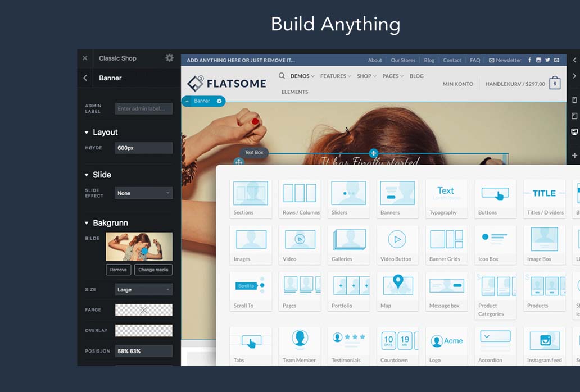Select the Video Button element
Screen dimensions: 580x392
point(397,245)
